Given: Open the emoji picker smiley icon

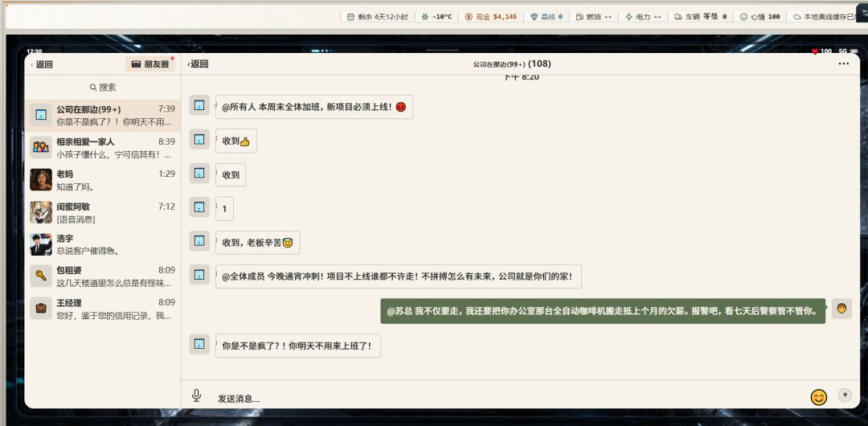Looking at the screenshot, I should [818, 396].
